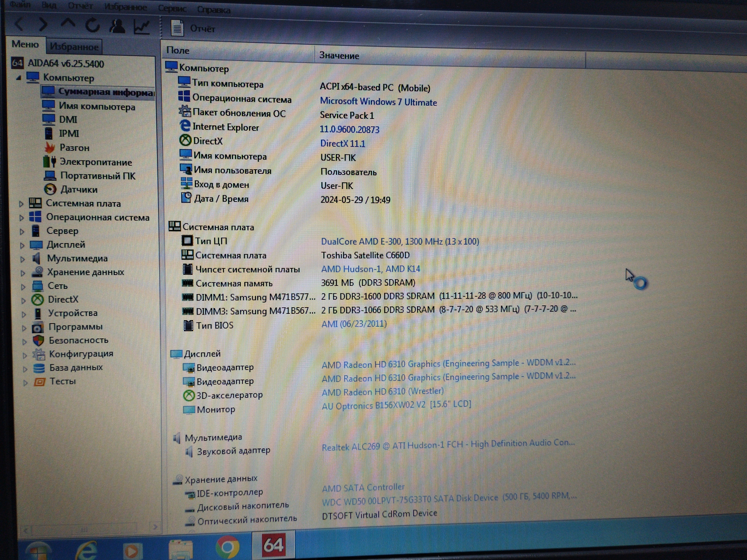Viewport: 747px width, 560px height.
Task: Open the Вид menu
Action: [49, 5]
